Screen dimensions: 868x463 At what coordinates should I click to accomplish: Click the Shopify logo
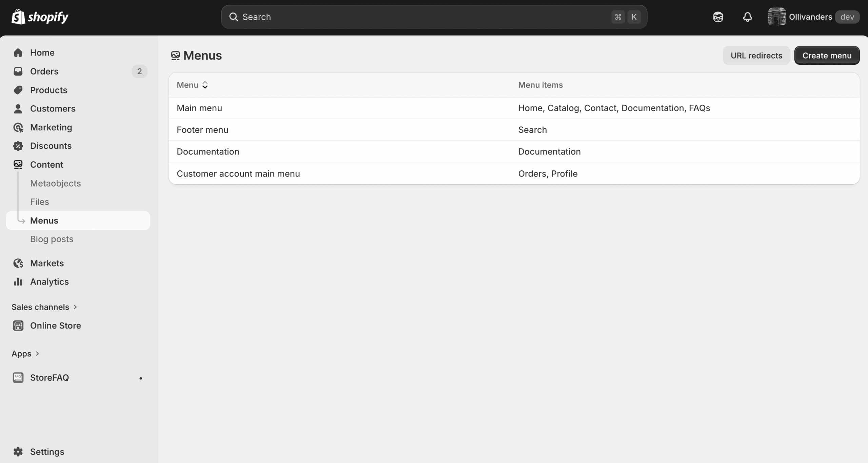click(40, 17)
